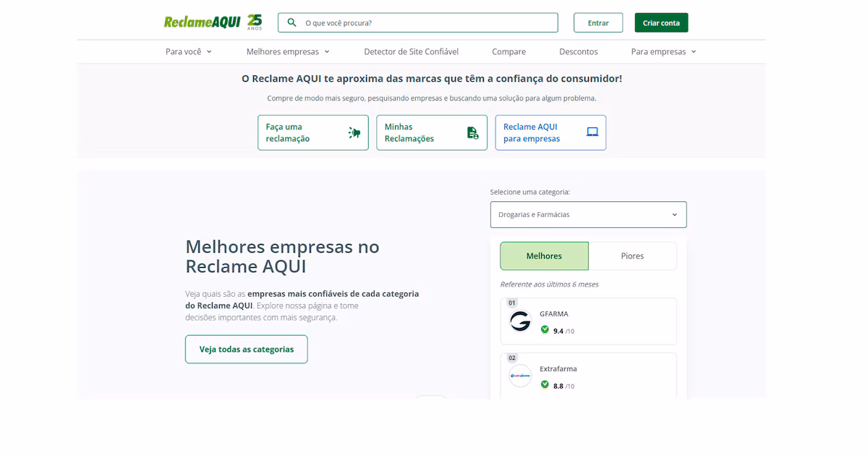Switch ranking to Melhores
The image size is (868, 456).
coord(544,256)
